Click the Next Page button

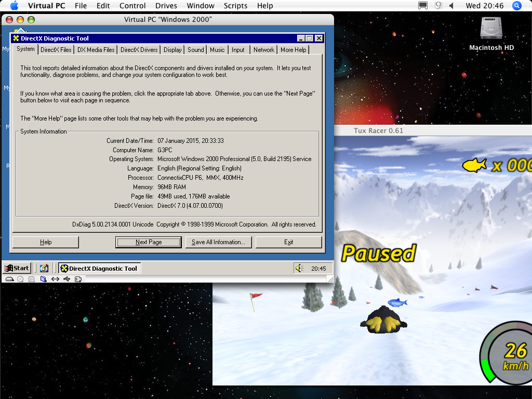point(149,242)
